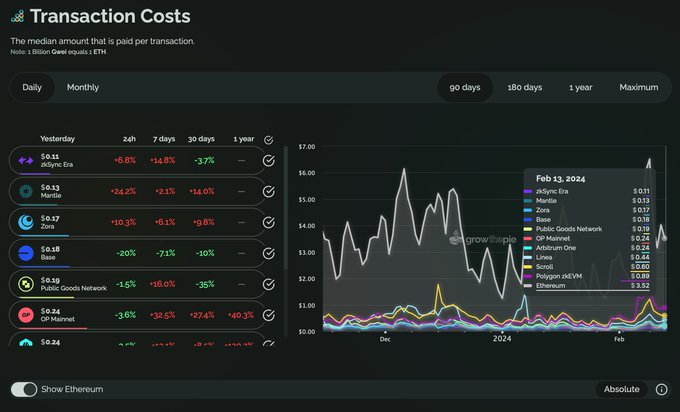Select the Daily view tab
Screen dimensions: 680x412
click(x=32, y=87)
